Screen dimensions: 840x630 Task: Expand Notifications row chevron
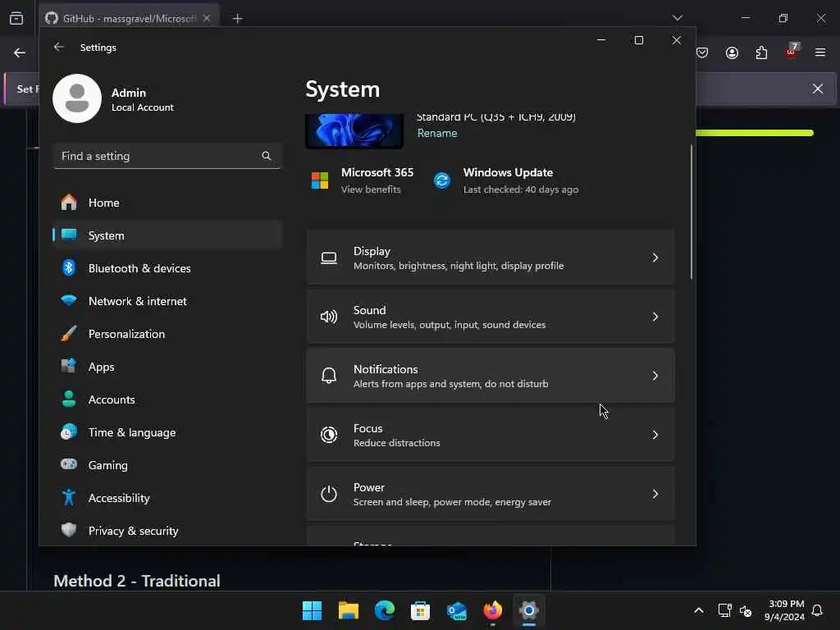(x=655, y=376)
